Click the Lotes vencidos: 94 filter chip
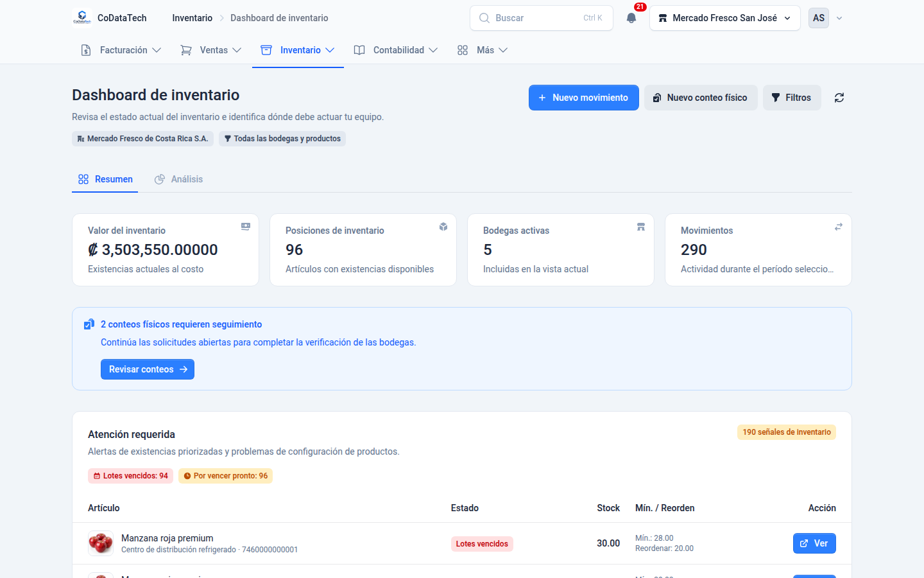The width and height of the screenshot is (924, 578). [x=130, y=476]
